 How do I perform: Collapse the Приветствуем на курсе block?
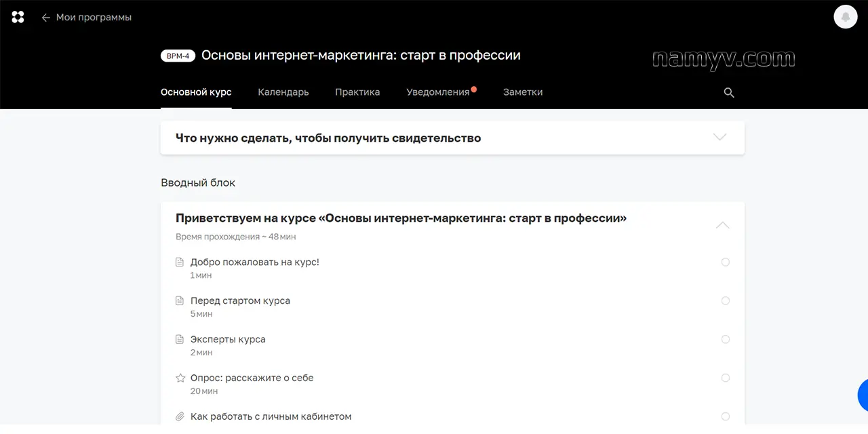pyautogui.click(x=723, y=224)
